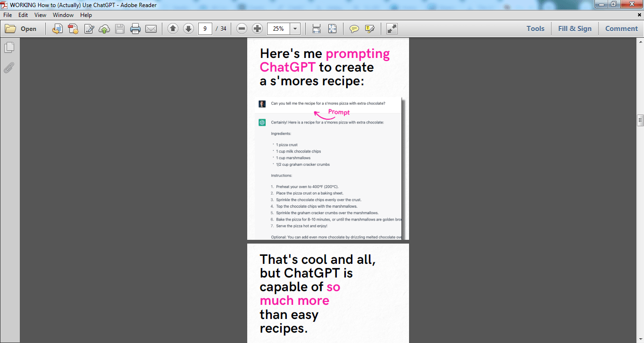Open the Tools pane
This screenshot has width=644, height=343.
pyautogui.click(x=535, y=29)
